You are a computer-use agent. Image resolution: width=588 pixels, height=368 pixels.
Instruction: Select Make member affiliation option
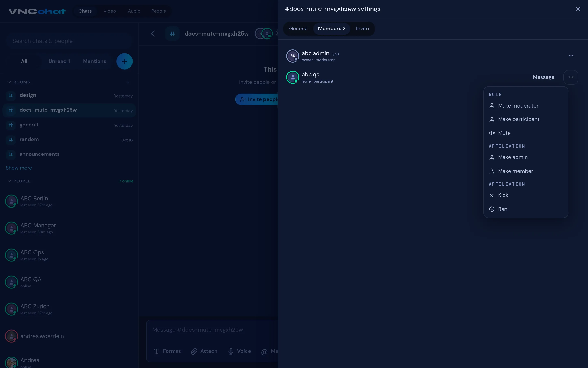pyautogui.click(x=526, y=171)
